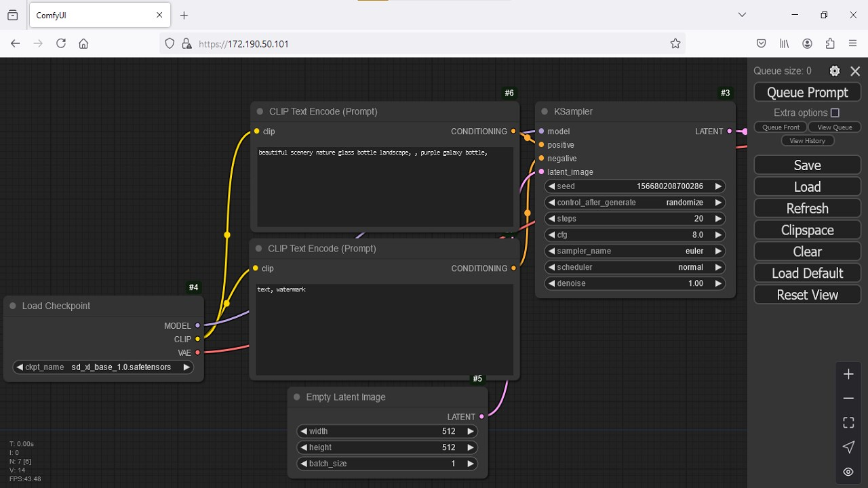Viewport: 868px width, 488px height.
Task: Click the Load Default button
Action: [x=807, y=273]
